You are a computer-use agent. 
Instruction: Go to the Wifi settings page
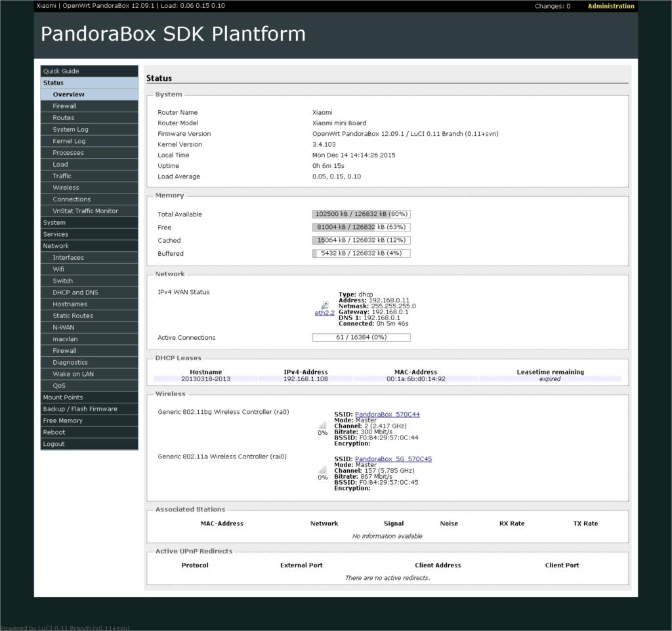click(58, 269)
